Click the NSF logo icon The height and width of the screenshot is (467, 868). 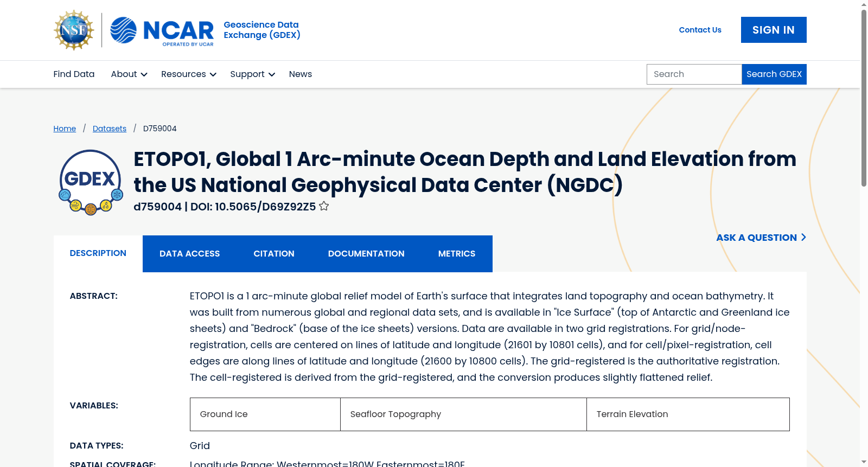click(x=74, y=30)
